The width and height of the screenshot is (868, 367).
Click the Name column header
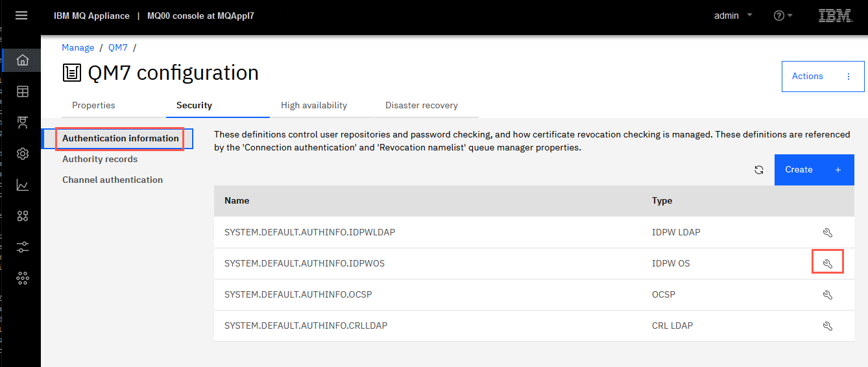pos(237,201)
